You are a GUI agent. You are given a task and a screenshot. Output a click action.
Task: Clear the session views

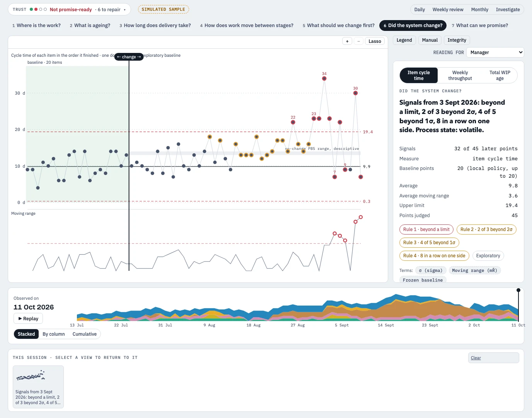coord(493,358)
